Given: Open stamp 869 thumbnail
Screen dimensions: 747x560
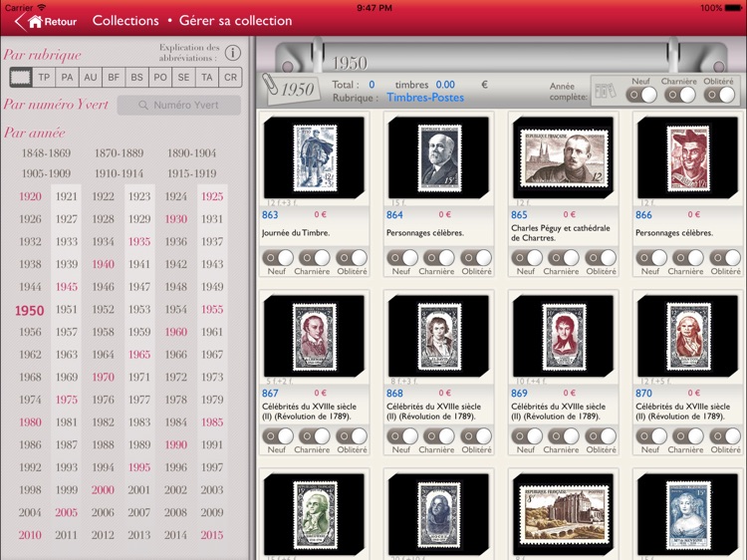Looking at the screenshot, I should tap(563, 336).
